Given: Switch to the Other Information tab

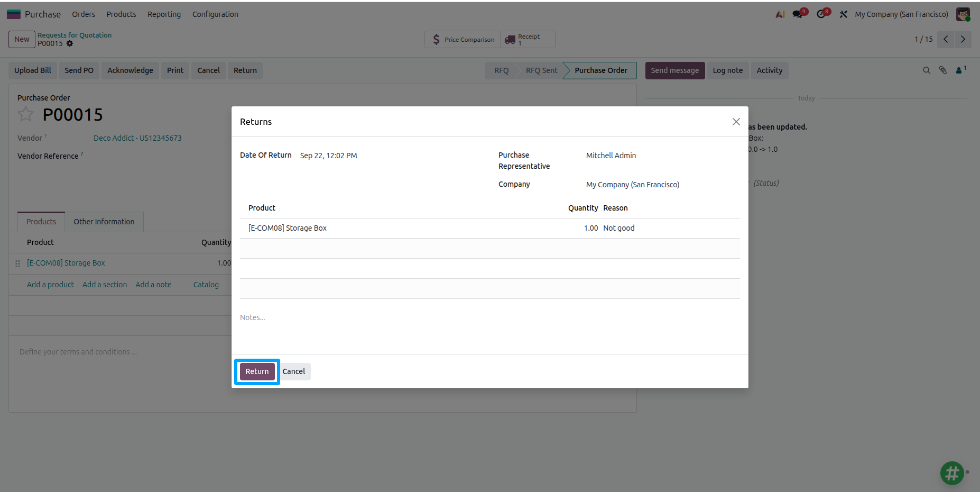Looking at the screenshot, I should point(104,222).
